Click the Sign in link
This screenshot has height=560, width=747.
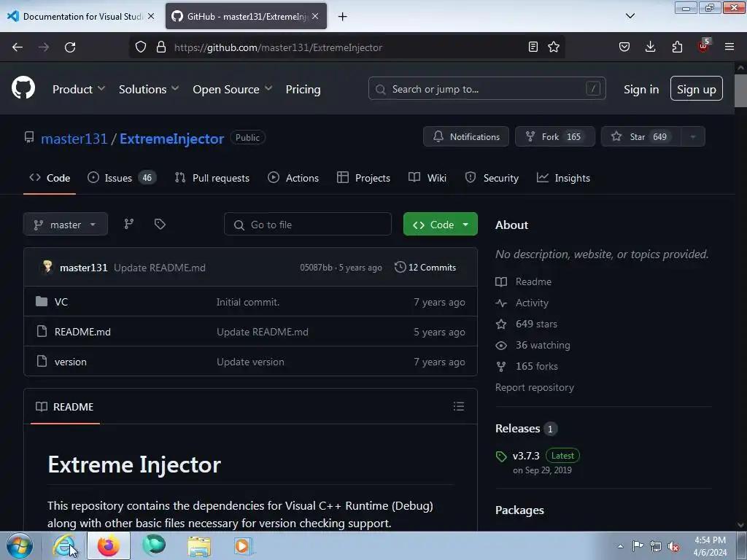coord(641,89)
